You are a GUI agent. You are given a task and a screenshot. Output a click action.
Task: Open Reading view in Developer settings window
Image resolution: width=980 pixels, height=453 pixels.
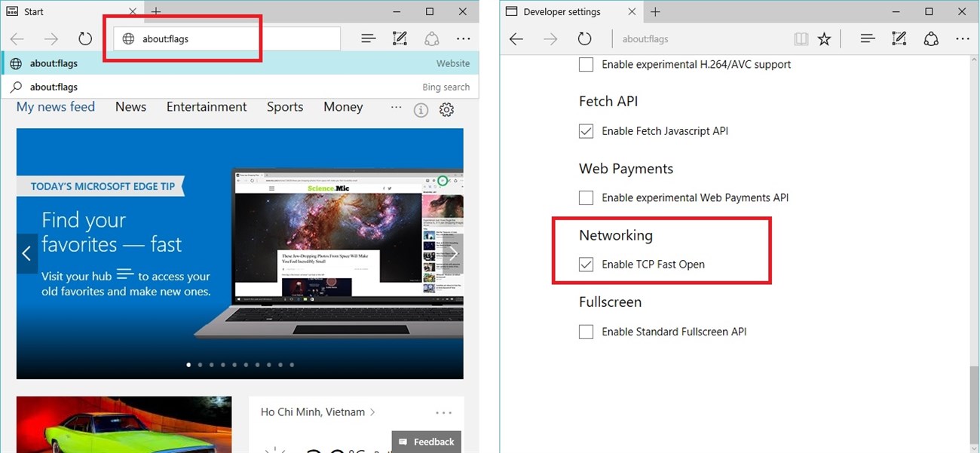[801, 39]
